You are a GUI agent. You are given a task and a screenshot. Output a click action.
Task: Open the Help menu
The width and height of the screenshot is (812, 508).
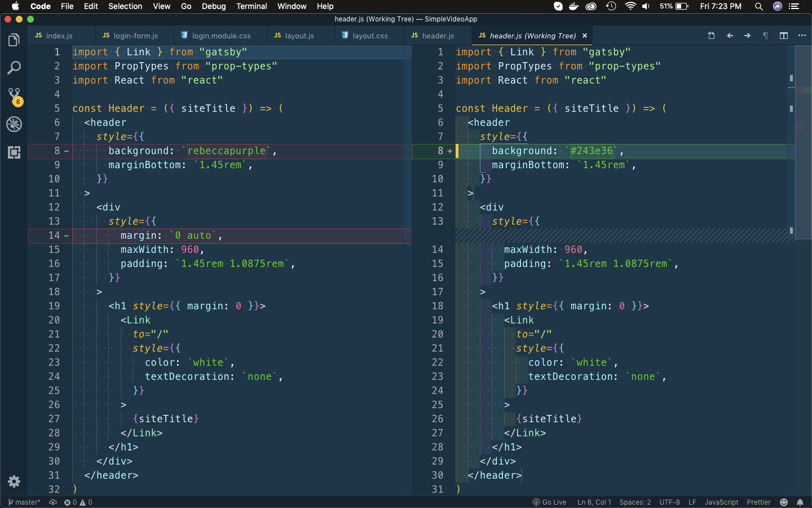click(325, 6)
